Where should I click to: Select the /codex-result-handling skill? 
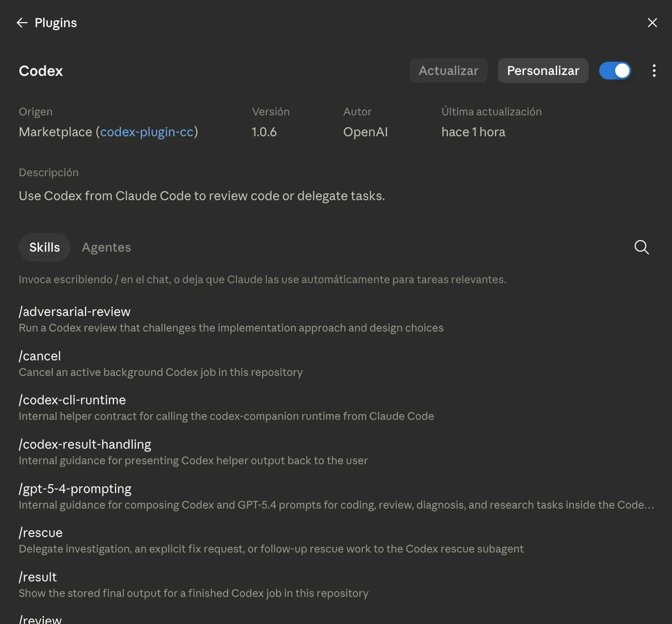tap(85, 444)
